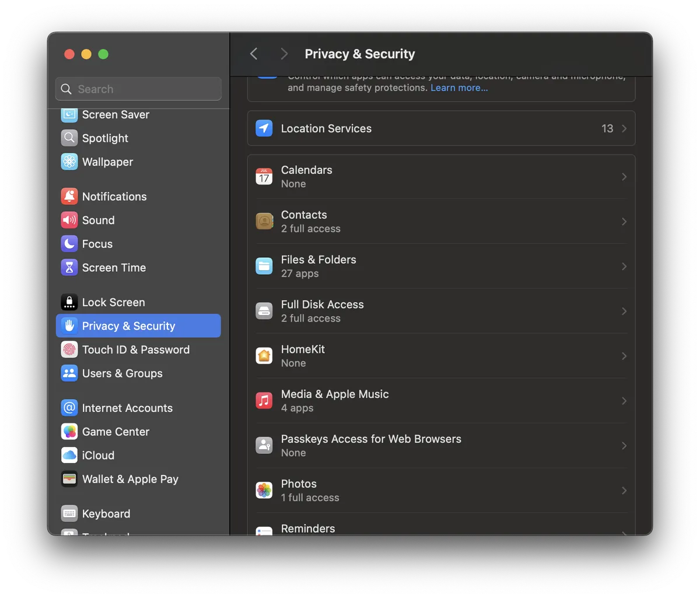
Task: Open Touch ID & Password label
Action: (136, 349)
